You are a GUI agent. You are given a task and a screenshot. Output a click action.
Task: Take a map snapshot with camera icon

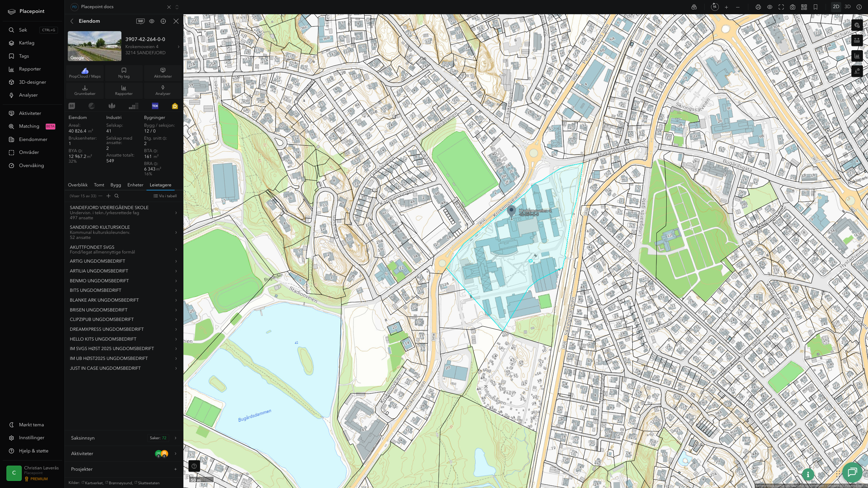coord(793,7)
